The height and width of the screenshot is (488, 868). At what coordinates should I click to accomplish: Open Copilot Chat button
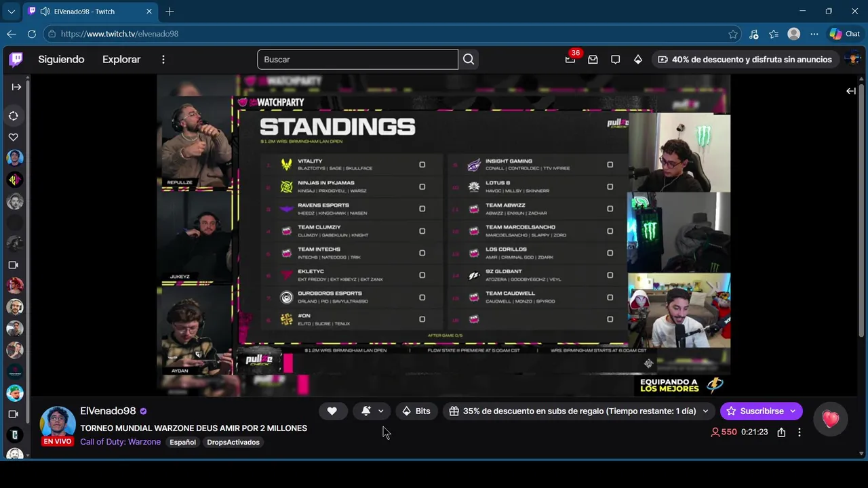(x=844, y=34)
